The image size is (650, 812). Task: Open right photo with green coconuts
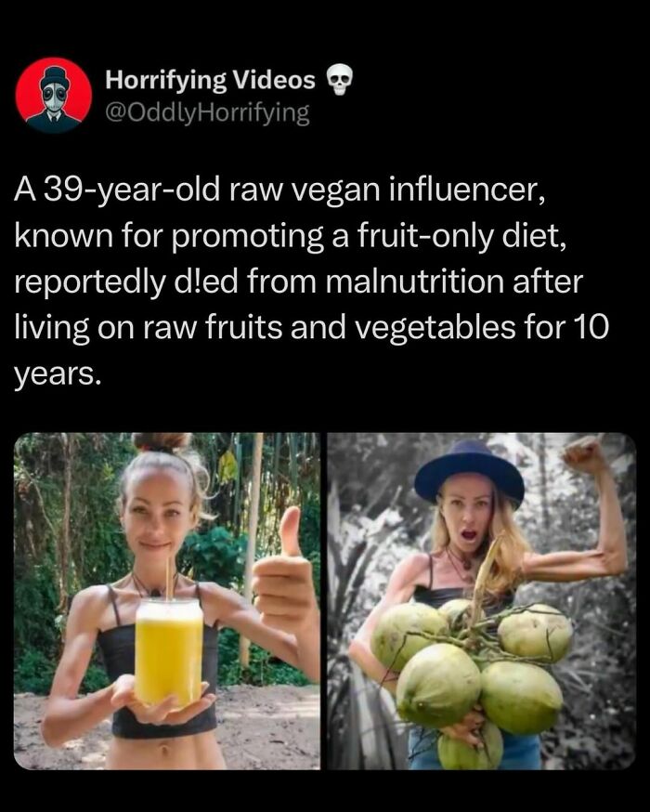coord(482,600)
